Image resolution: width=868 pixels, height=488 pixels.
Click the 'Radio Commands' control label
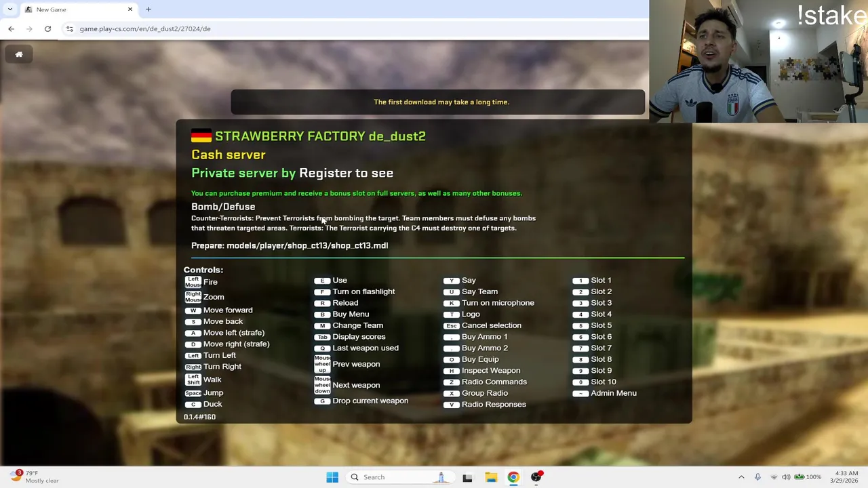494,382
